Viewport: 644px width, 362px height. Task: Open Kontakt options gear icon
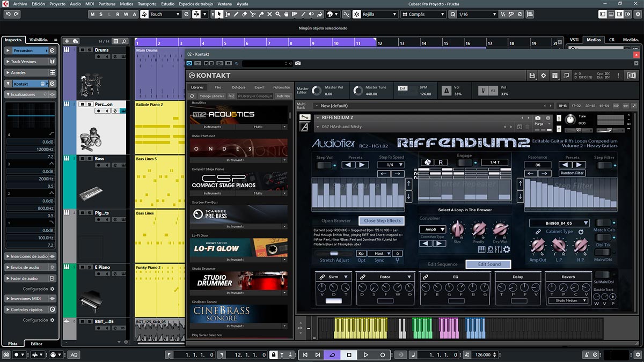pyautogui.click(x=543, y=76)
